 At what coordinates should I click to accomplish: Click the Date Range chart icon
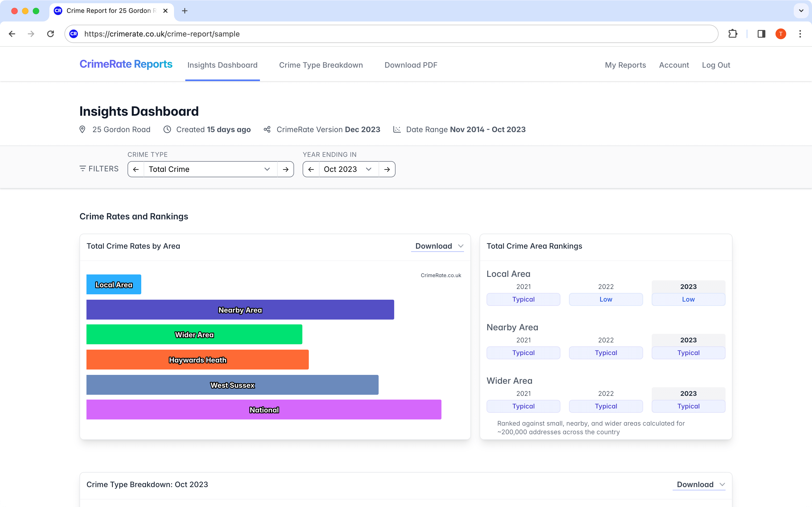397,129
